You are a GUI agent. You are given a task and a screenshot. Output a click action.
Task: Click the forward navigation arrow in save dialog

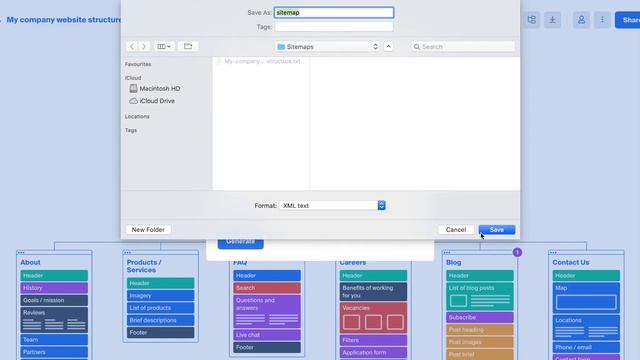(144, 47)
